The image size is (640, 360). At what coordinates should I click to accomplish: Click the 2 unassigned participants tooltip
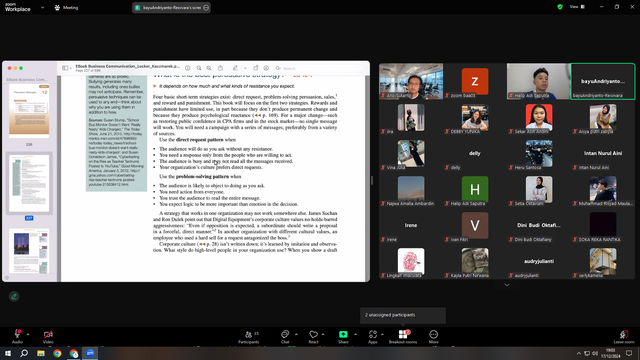(403, 315)
